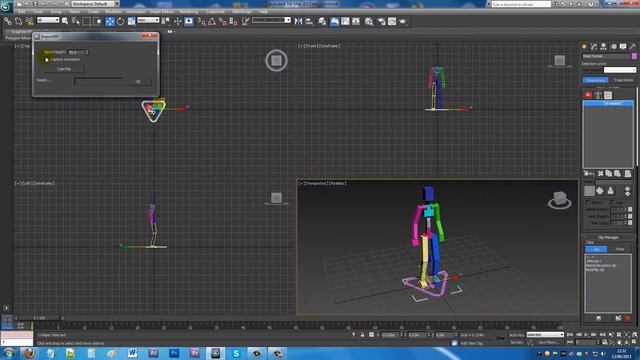Open the Render Setup icon
The image size is (640, 360).
click(x=381, y=21)
